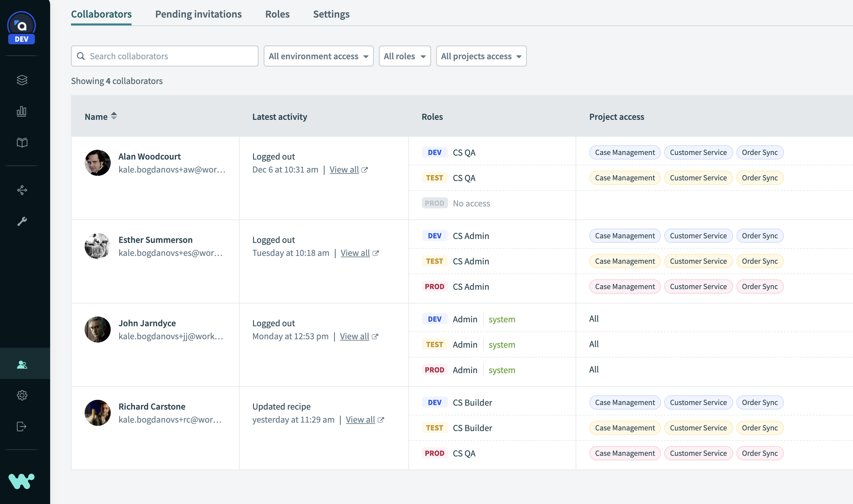Click View all link for John Jarndyce
The height and width of the screenshot is (504, 853).
[x=355, y=335]
